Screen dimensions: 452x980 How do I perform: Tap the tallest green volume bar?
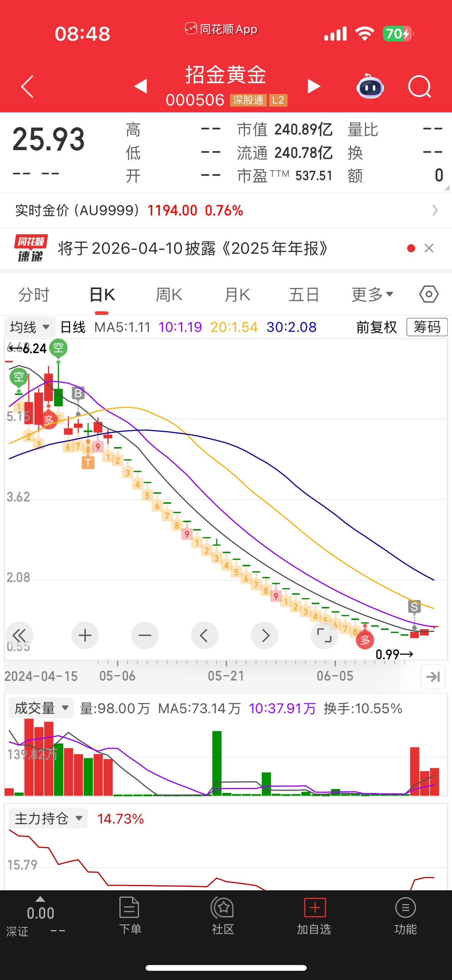217,763
